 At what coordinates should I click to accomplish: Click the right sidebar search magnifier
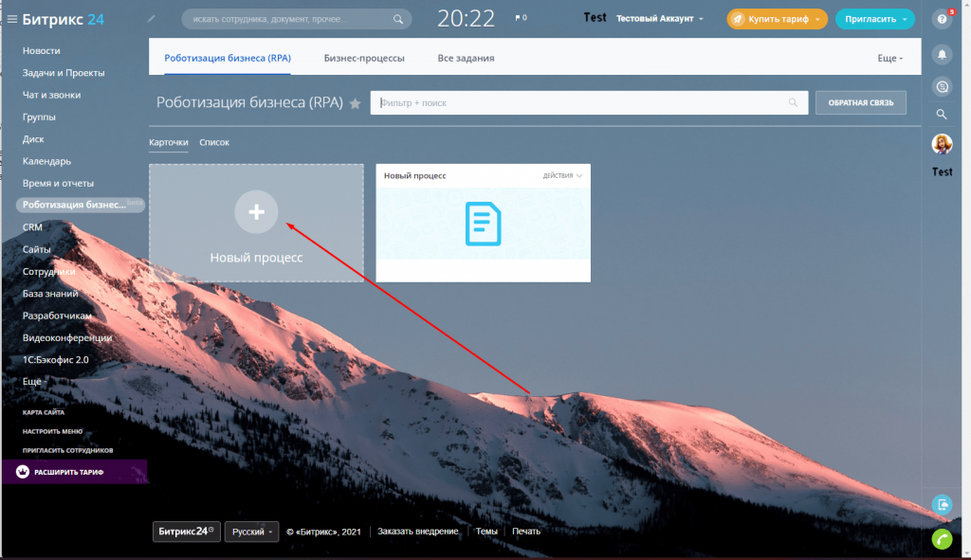tap(942, 115)
